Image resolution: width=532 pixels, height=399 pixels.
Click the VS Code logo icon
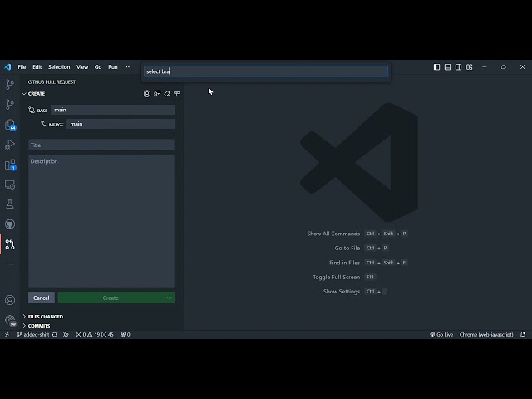click(7, 67)
